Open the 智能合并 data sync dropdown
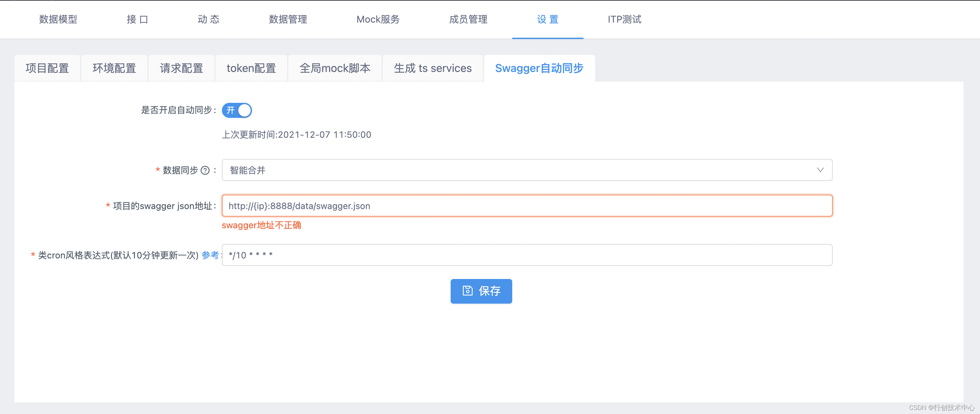The image size is (980, 414). [527, 170]
